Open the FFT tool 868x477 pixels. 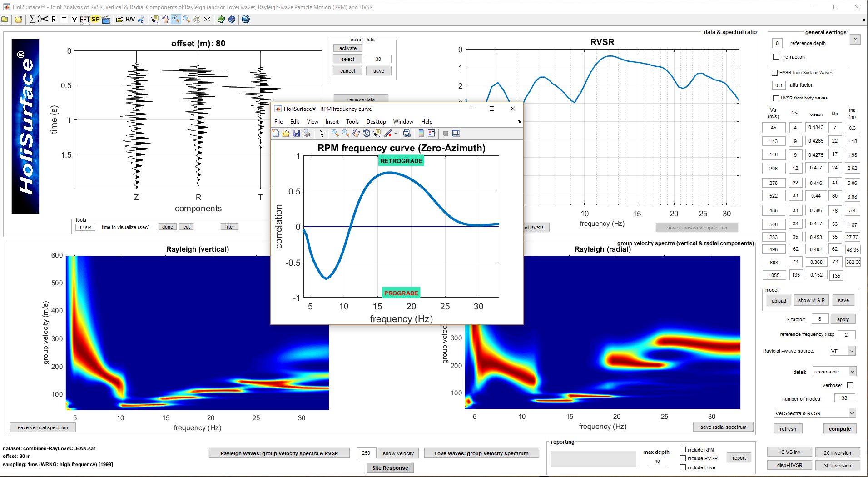tap(84, 19)
